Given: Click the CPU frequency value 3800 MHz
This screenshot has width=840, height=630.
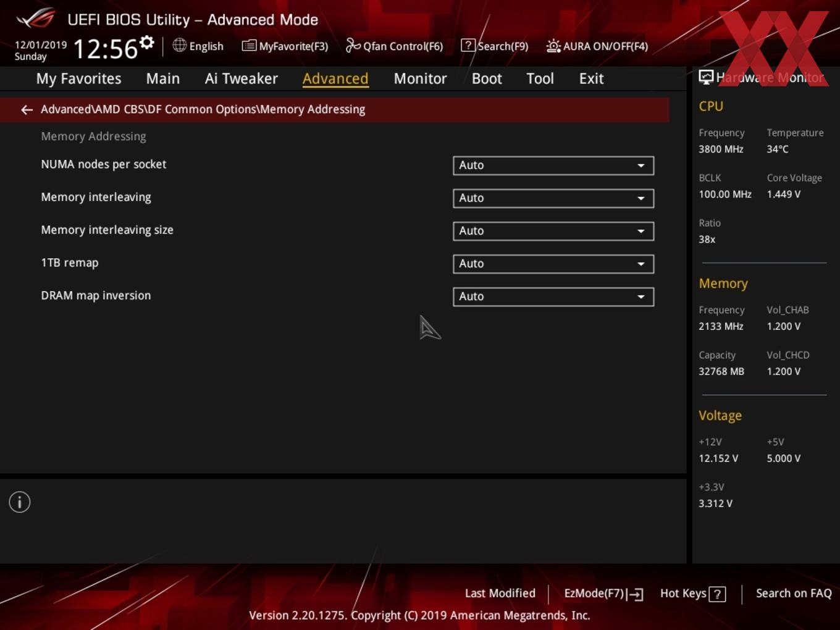Looking at the screenshot, I should point(721,149).
